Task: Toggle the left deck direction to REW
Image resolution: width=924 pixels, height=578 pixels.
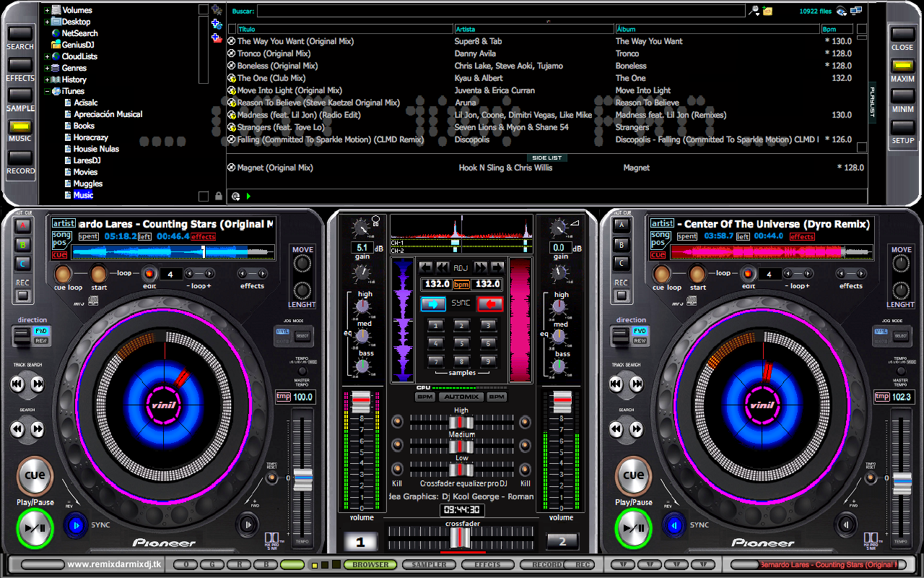Action: [42, 340]
